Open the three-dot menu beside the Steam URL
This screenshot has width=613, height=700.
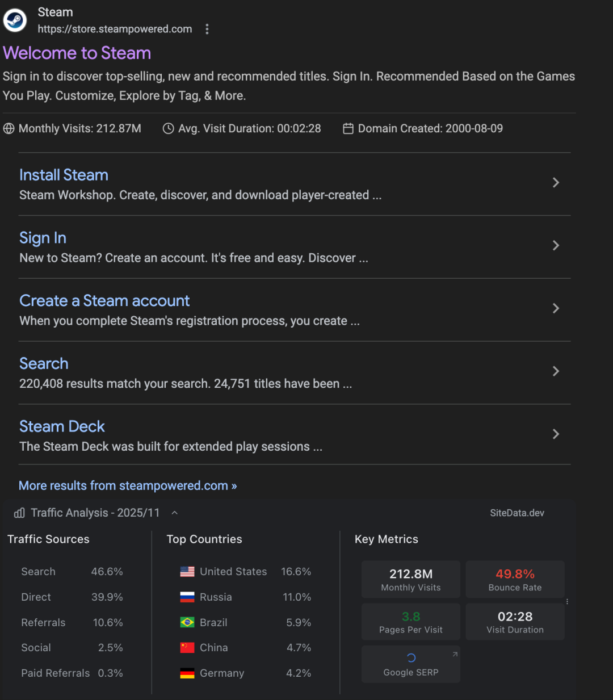(207, 29)
